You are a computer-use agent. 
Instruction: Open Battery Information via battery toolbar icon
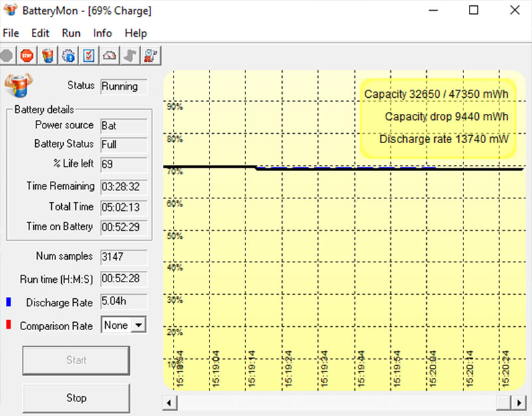[x=47, y=55]
